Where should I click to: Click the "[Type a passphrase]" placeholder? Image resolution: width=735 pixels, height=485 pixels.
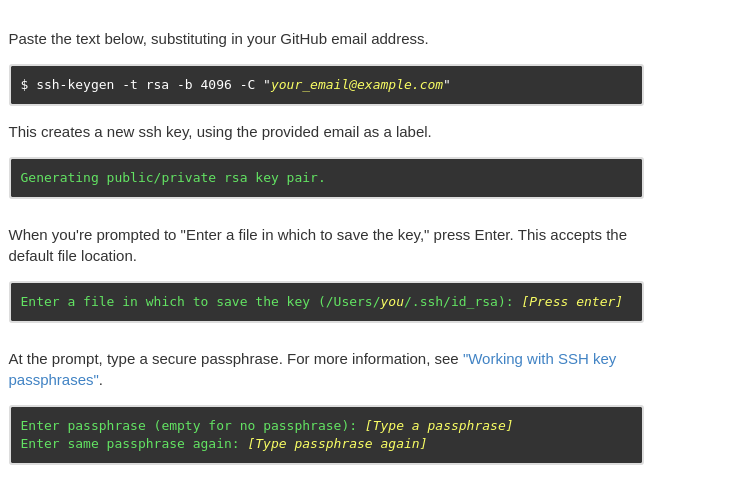point(438,426)
